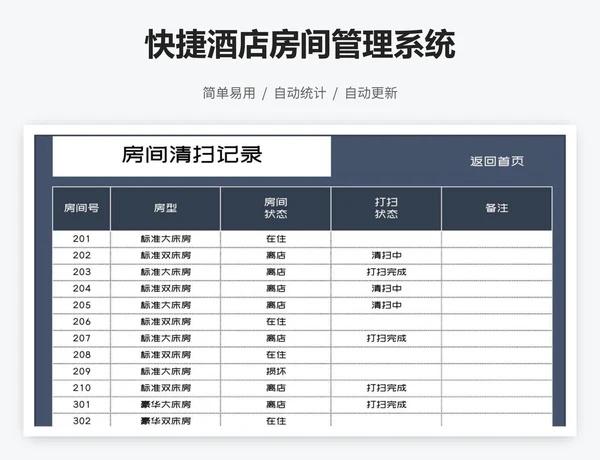600x460 pixels.
Task: Select room number cell 202
Action: tap(82, 255)
